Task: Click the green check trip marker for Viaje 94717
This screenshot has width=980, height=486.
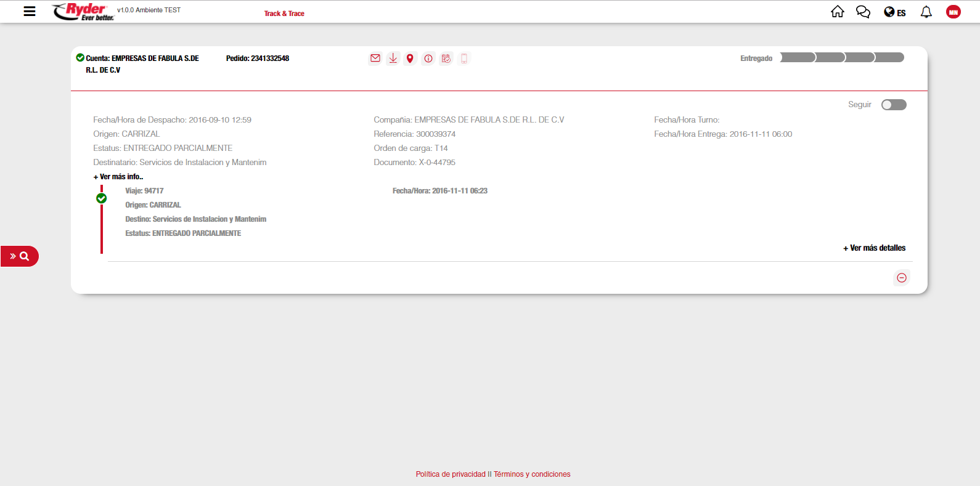Action: point(102,198)
